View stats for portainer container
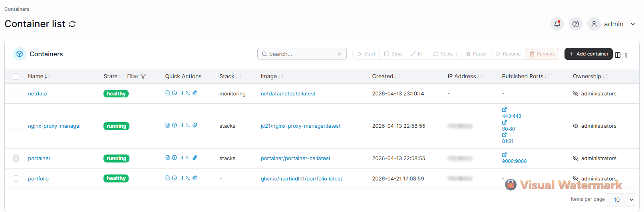The width and height of the screenshot is (644, 212). click(x=181, y=158)
